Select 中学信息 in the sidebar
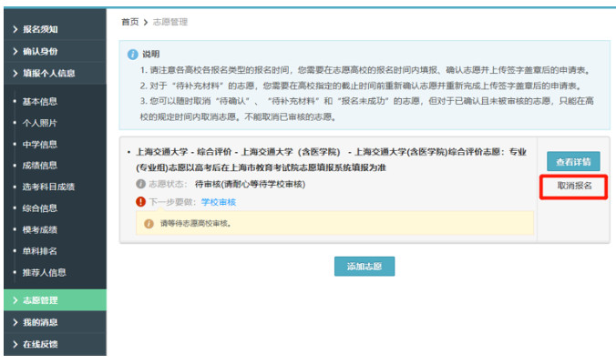 tap(40, 145)
